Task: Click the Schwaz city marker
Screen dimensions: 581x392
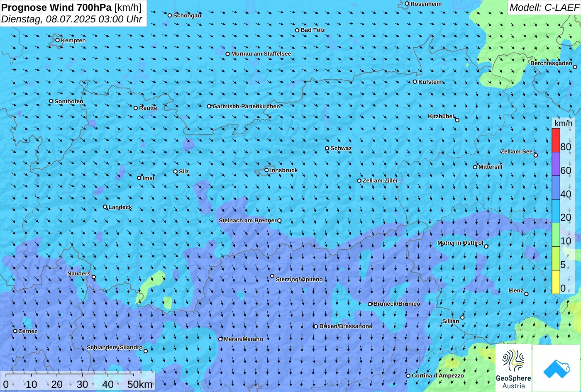Action: (327, 148)
